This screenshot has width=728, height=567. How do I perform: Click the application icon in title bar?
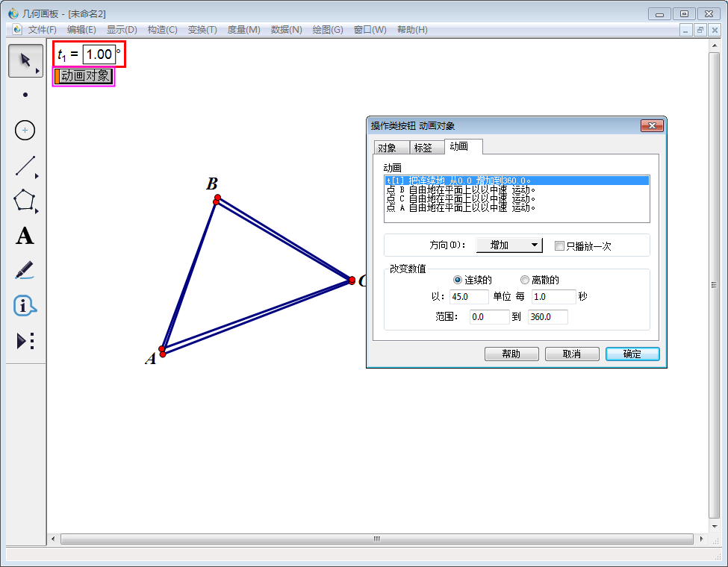point(13,13)
